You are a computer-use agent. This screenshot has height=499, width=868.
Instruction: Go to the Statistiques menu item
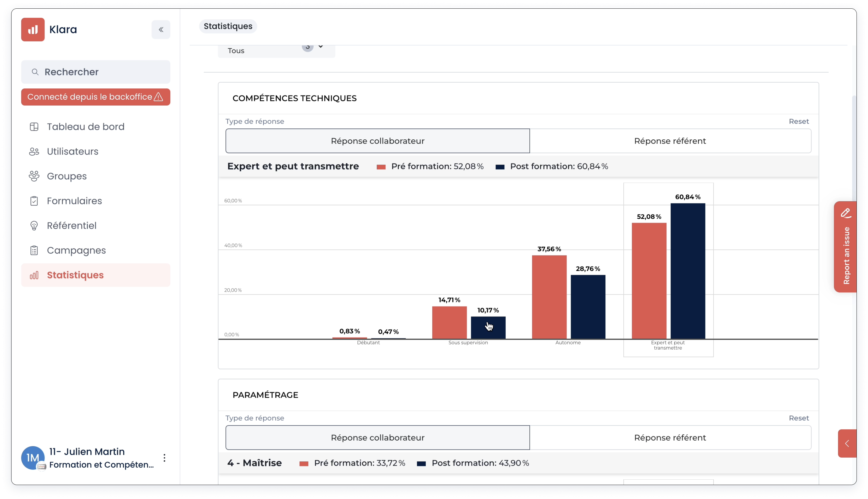75,275
